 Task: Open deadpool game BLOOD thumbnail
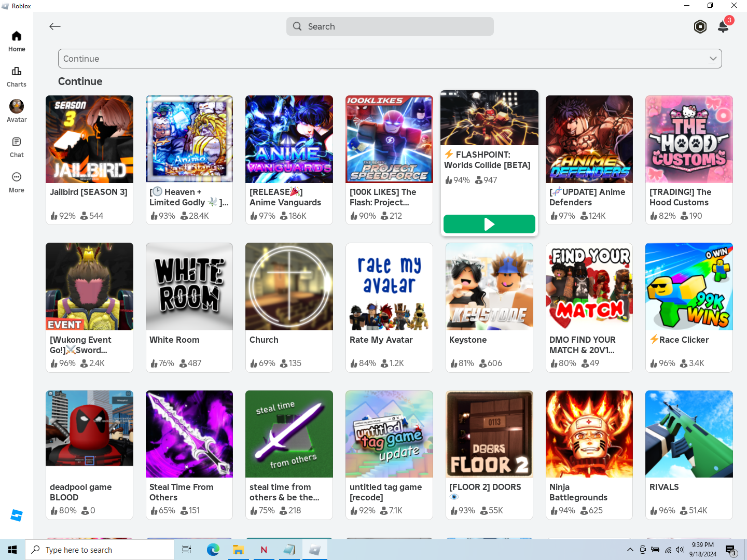89,434
